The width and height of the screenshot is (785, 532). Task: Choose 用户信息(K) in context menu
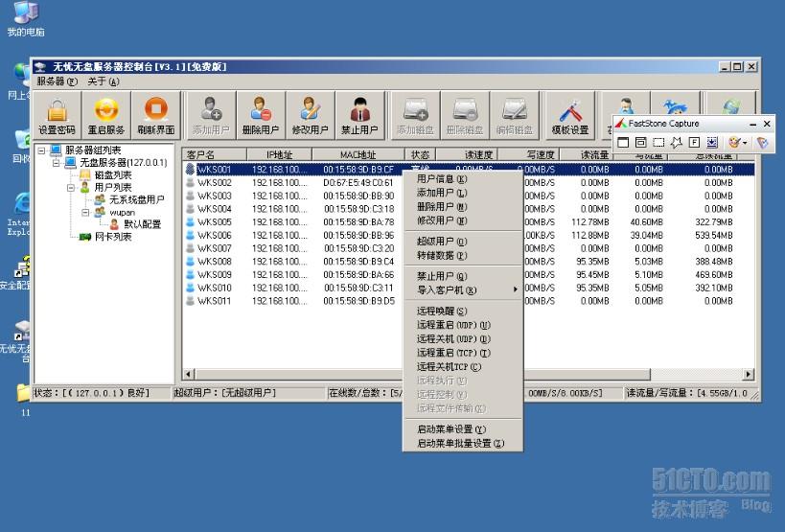[463, 178]
